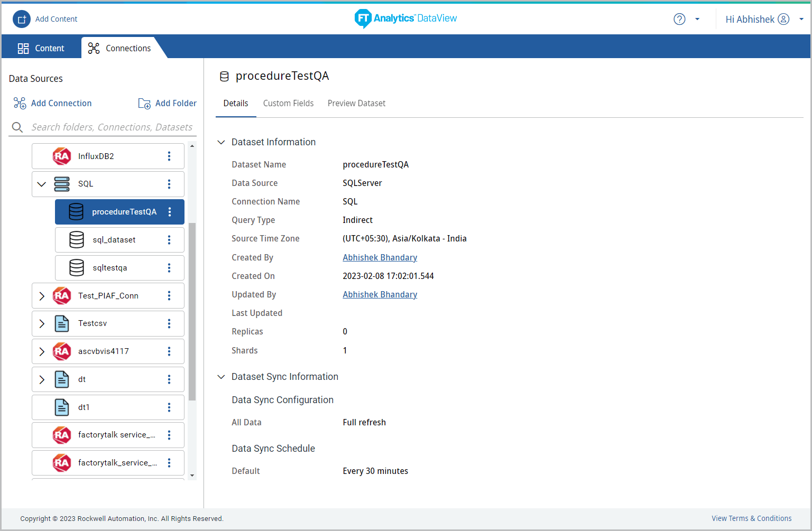Click the Created By Abhishek Bhandary link
This screenshot has width=812, height=531.
[380, 257]
